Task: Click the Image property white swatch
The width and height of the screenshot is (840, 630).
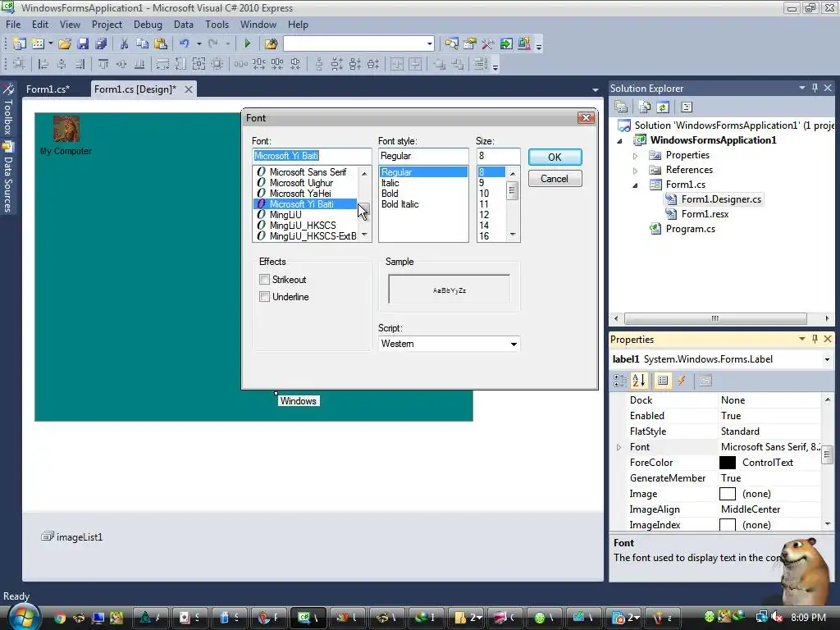Action: [727, 493]
